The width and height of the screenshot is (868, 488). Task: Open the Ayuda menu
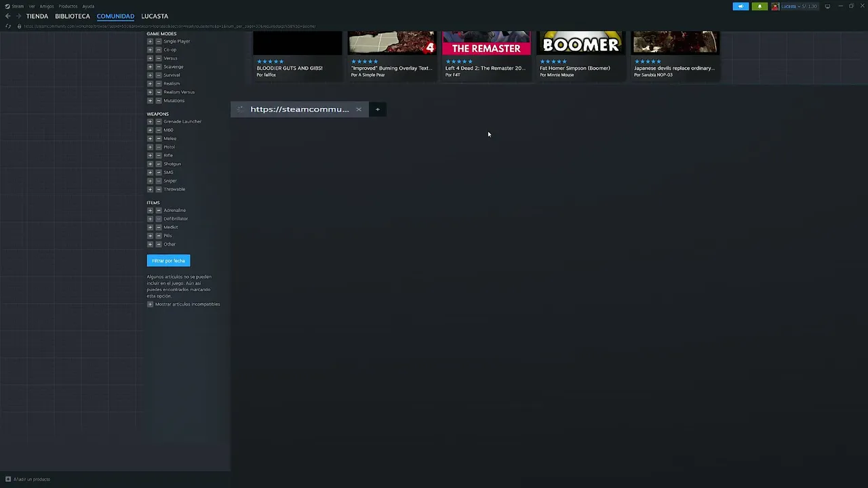tap(88, 6)
